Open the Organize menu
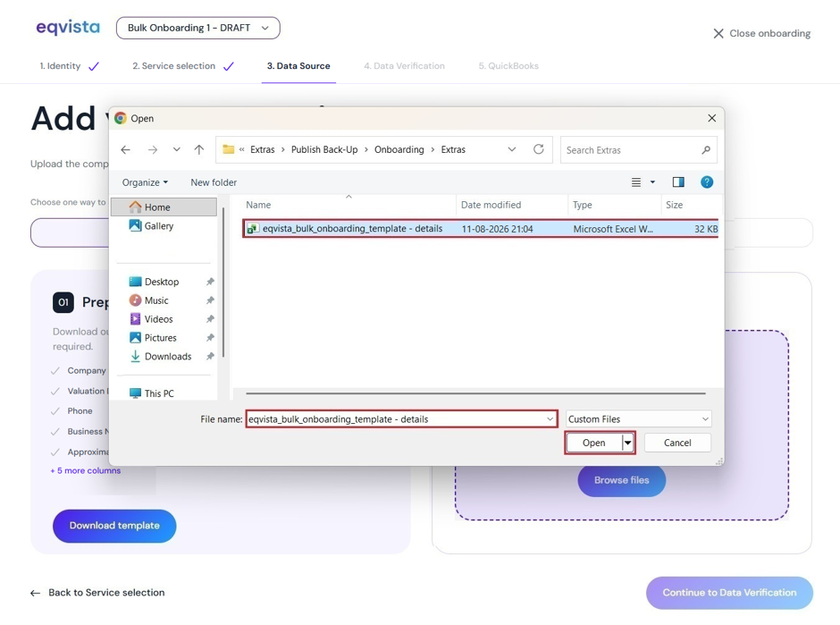 145,182
